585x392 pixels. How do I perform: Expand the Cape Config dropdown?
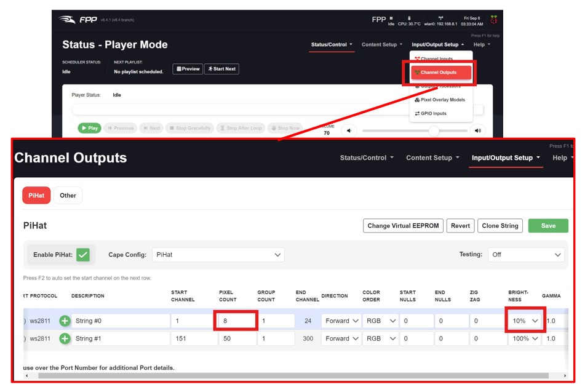point(218,254)
